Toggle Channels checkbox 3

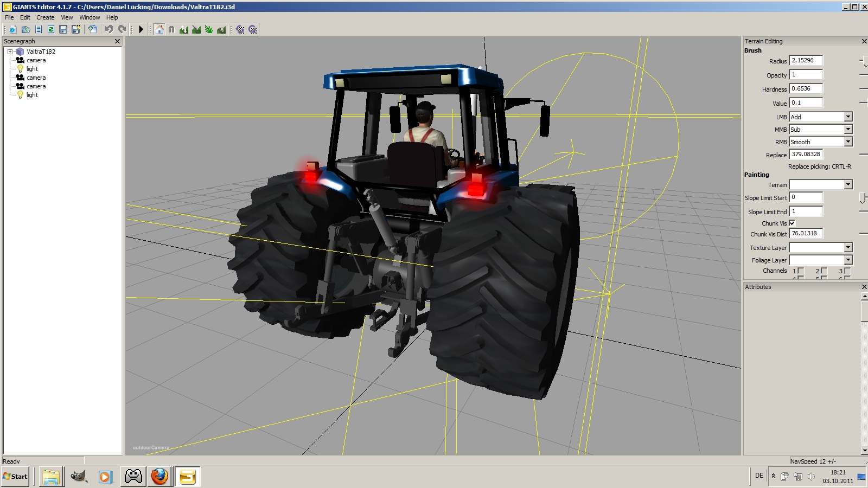tap(847, 271)
